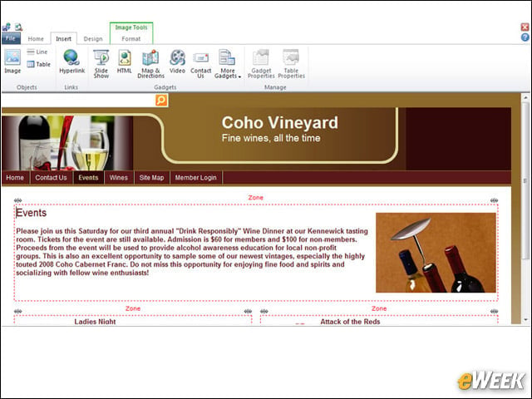Click the 'Fine wines, all the time' tagline
This screenshot has width=532, height=399.
pyautogui.click(x=271, y=138)
